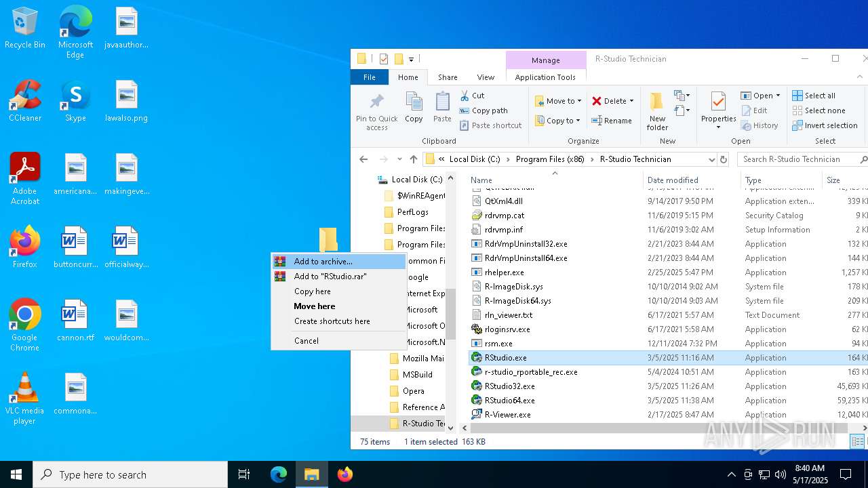868x488 pixels.
Task: Select Google Chrome desktop shortcut
Action: (x=25, y=325)
